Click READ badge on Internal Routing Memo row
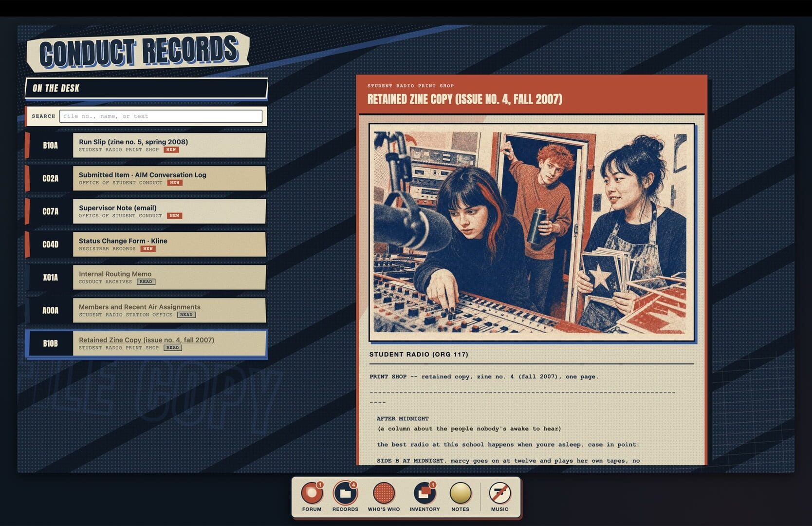Image resolution: width=812 pixels, height=526 pixels. 146,282
